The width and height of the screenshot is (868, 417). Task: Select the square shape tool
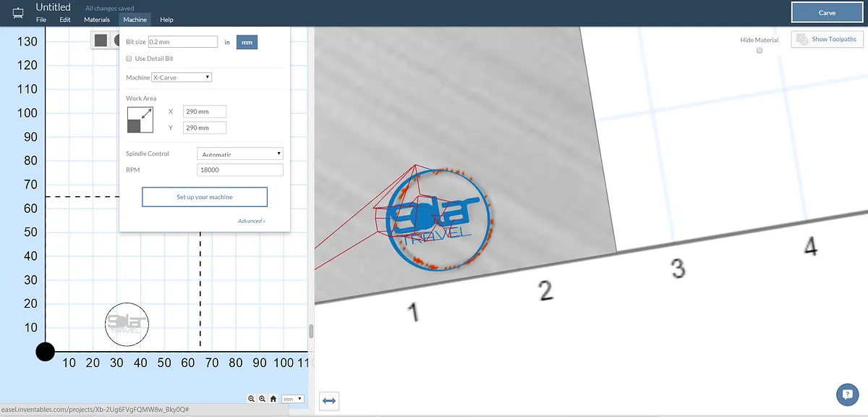click(x=101, y=41)
